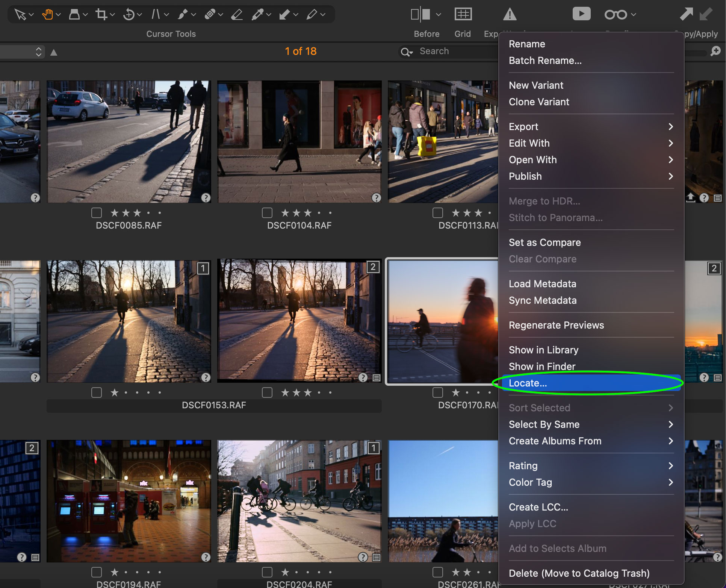Image resolution: width=726 pixels, height=588 pixels.
Task: Select the Pan (hand) cursor tool
Action: (48, 14)
